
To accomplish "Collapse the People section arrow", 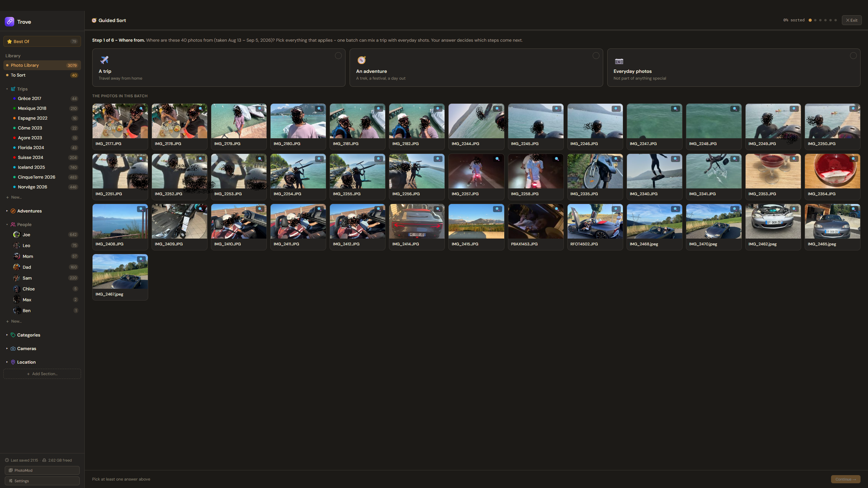I will coord(7,224).
